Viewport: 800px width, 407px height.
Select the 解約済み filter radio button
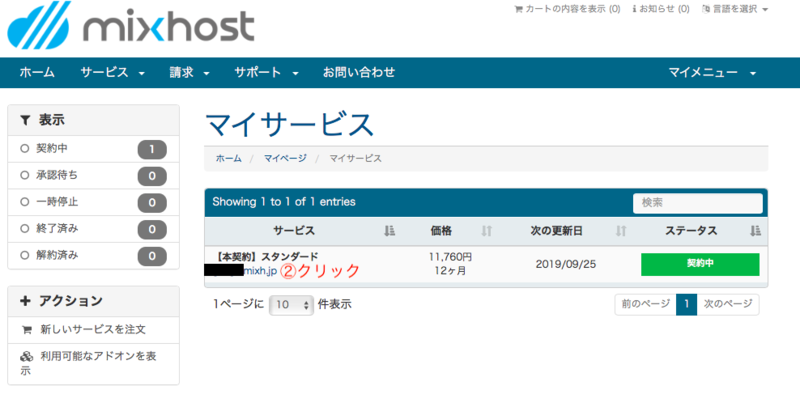pos(24,256)
